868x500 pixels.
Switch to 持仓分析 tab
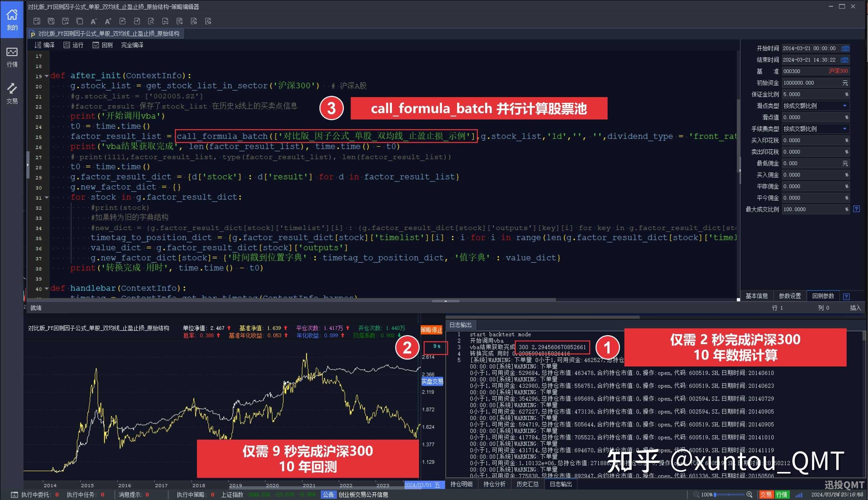(494, 484)
